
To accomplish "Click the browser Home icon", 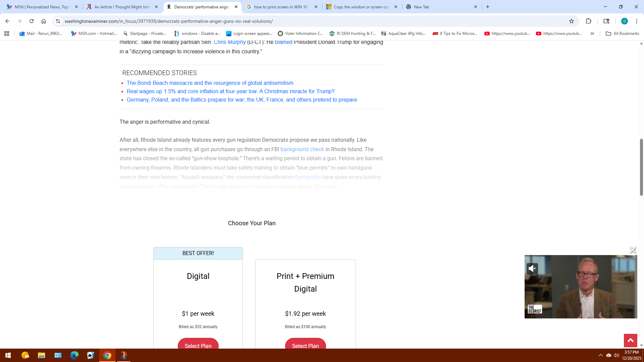I will pos(44,21).
